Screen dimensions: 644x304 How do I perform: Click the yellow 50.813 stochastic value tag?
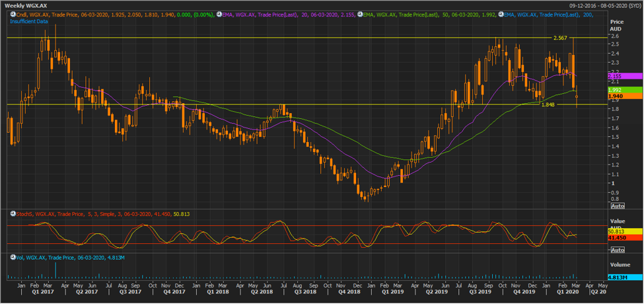(624, 231)
